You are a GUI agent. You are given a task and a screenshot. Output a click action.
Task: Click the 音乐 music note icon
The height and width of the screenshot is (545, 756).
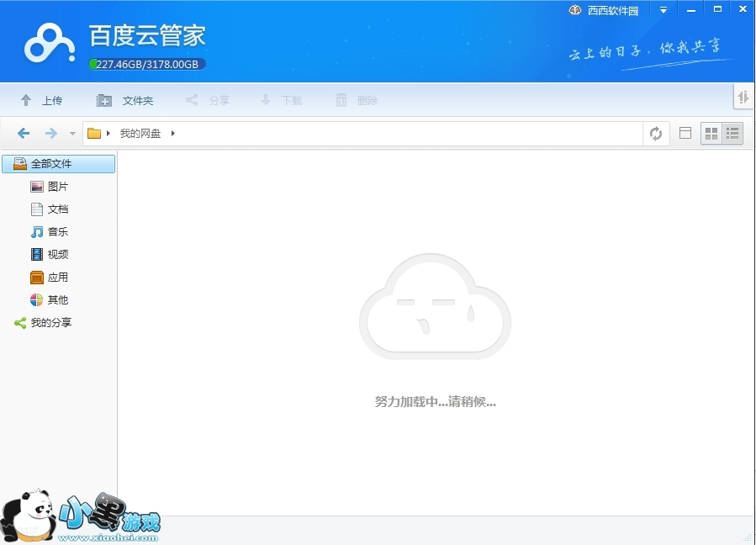(x=37, y=232)
